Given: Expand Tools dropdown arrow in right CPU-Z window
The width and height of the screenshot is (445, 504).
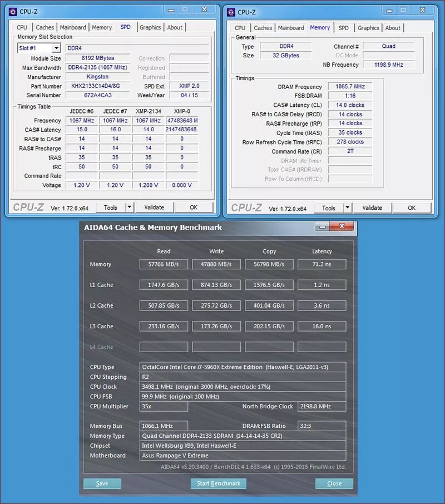Looking at the screenshot, I should pos(347,207).
